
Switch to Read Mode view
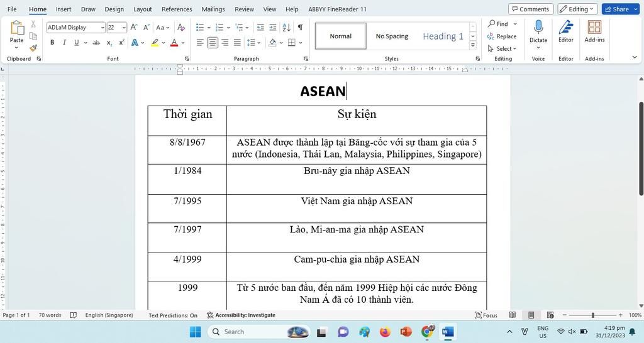point(512,315)
